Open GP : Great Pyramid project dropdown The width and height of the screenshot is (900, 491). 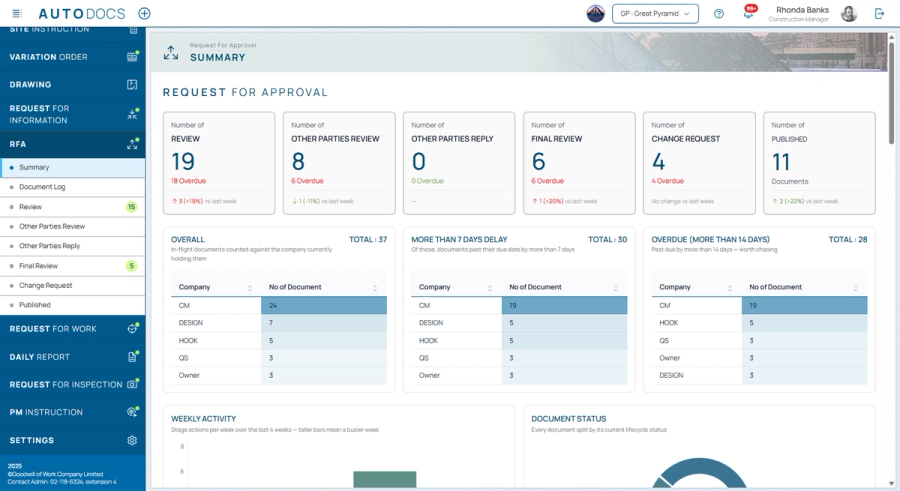[x=655, y=14]
